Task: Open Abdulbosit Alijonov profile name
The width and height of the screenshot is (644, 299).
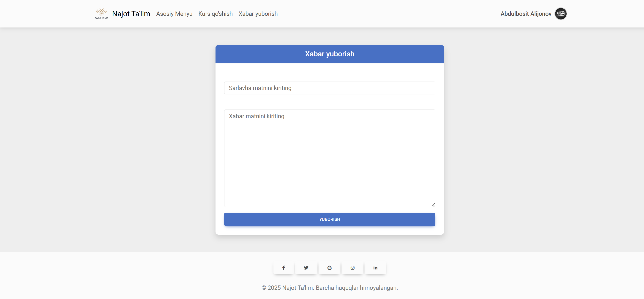Action: 526,14
